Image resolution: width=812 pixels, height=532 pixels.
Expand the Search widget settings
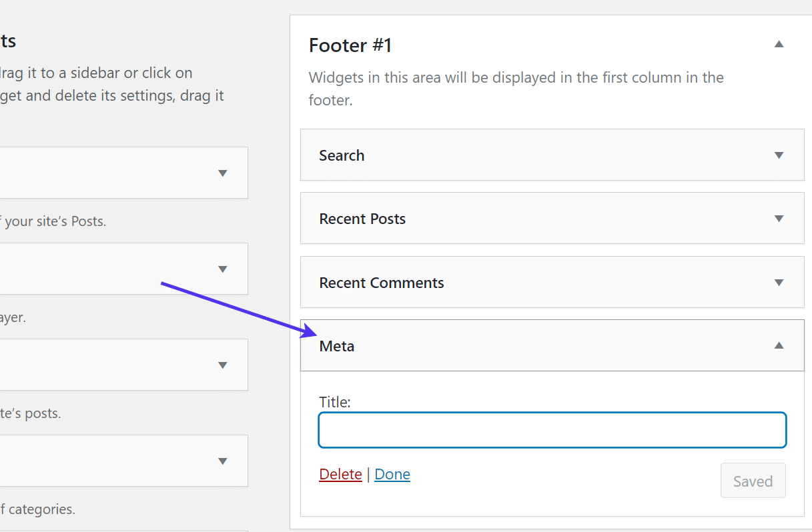pyautogui.click(x=778, y=155)
